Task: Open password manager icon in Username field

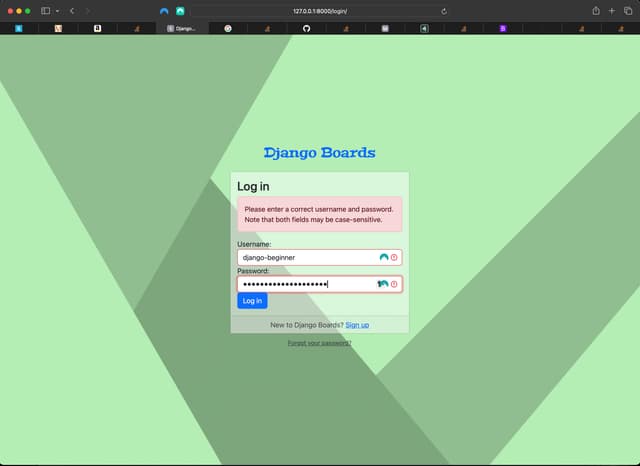Action: tap(384, 257)
